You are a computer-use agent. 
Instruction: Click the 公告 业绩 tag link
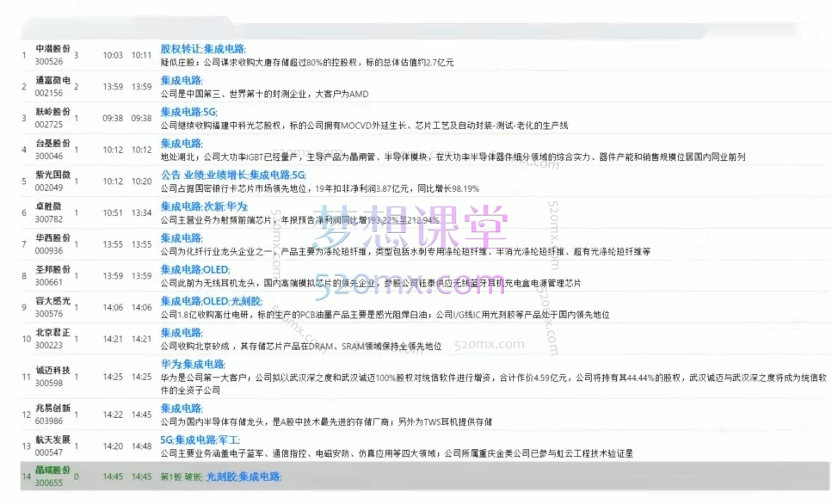(x=182, y=175)
